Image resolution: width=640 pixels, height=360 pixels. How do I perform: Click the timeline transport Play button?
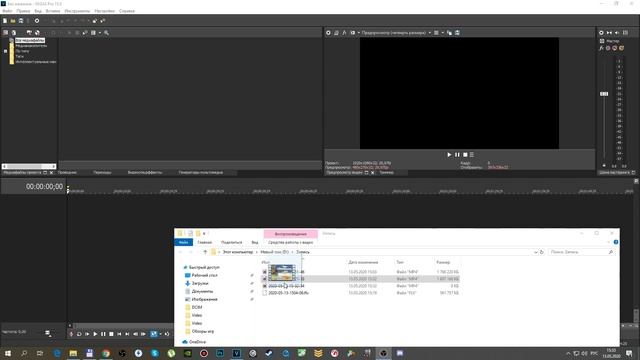click(x=95, y=334)
